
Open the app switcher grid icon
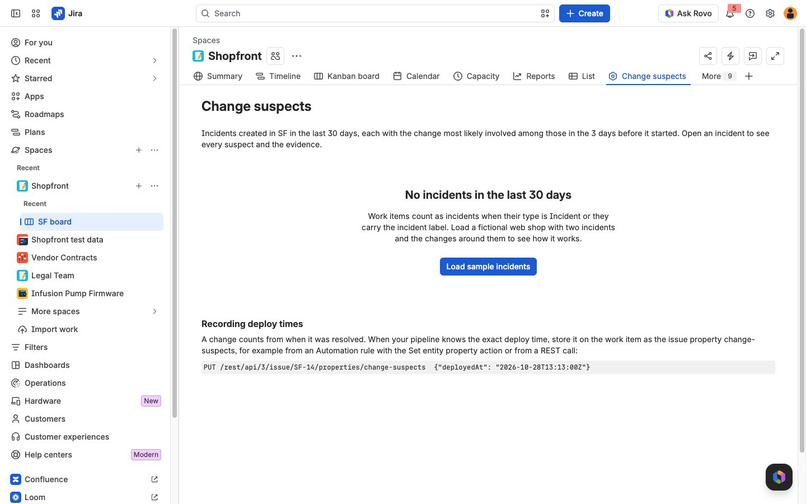click(x=35, y=13)
